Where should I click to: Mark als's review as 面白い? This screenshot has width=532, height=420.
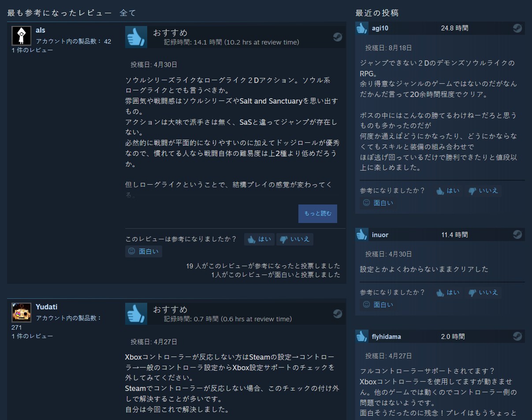pos(144,252)
